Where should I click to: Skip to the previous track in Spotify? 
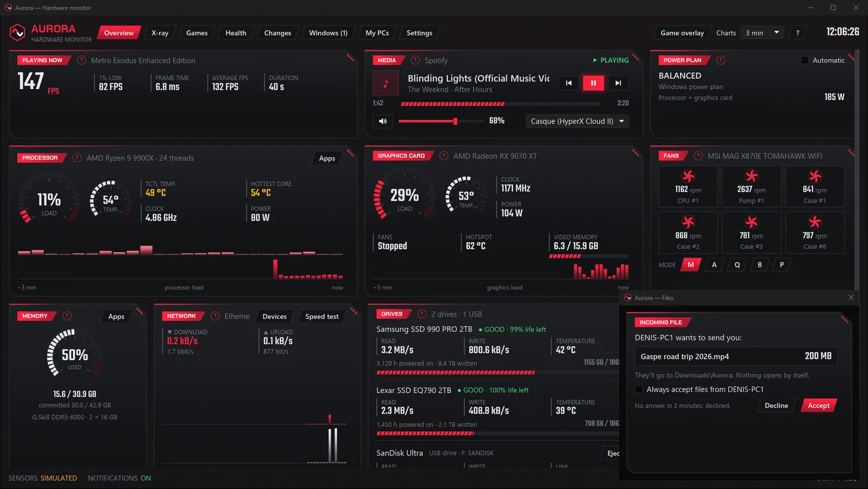(569, 83)
